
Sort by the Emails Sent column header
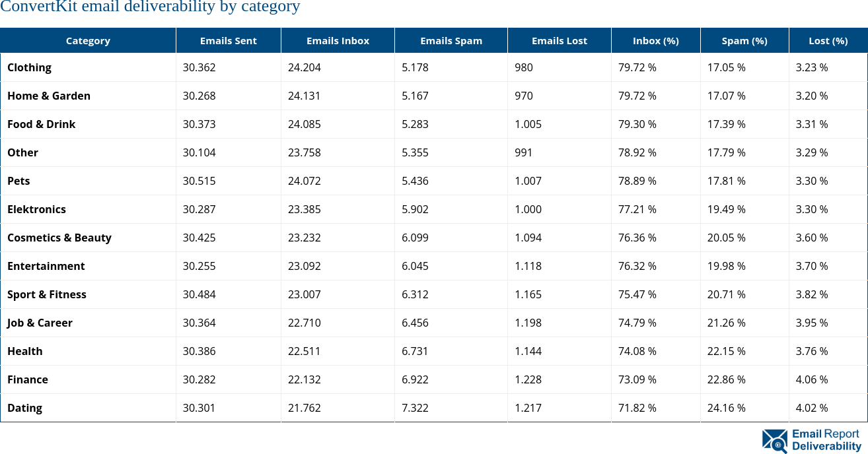point(228,40)
